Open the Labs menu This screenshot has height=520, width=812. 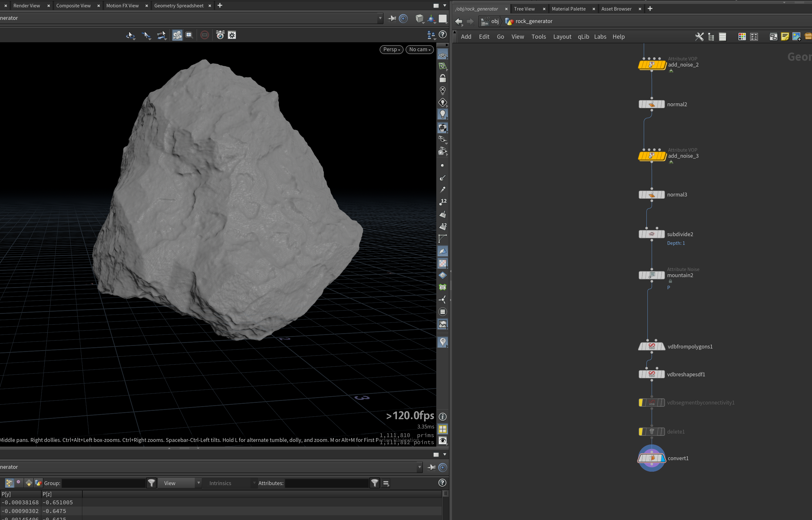600,36
